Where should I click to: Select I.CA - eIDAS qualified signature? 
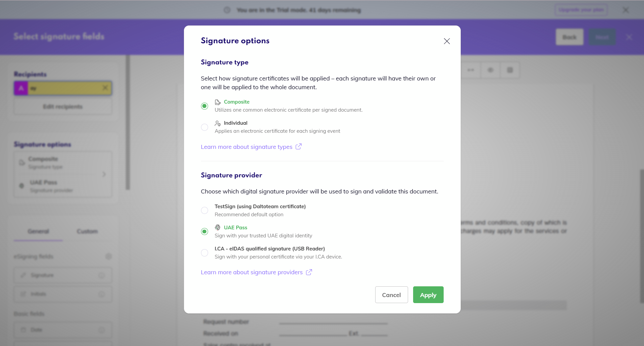pyautogui.click(x=204, y=252)
